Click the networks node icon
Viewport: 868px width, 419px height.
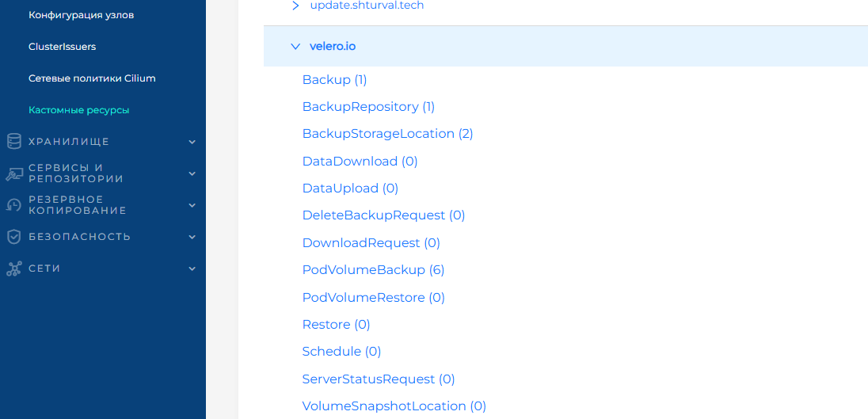coord(13,269)
